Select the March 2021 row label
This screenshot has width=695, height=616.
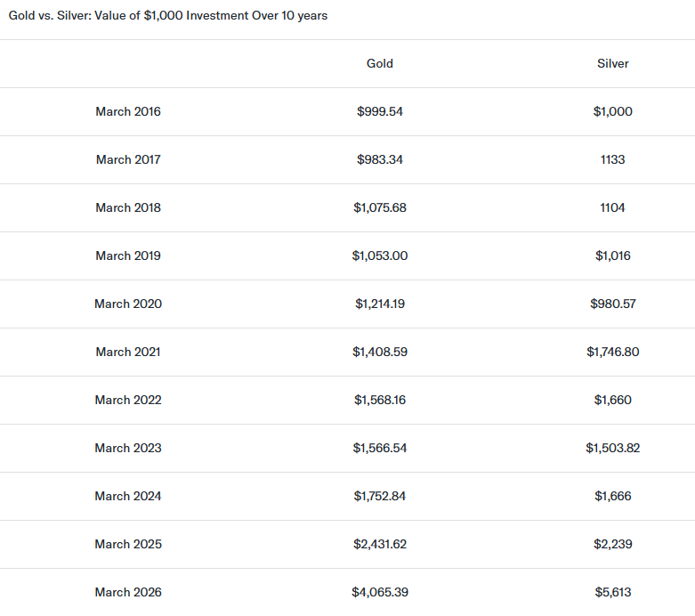(128, 353)
